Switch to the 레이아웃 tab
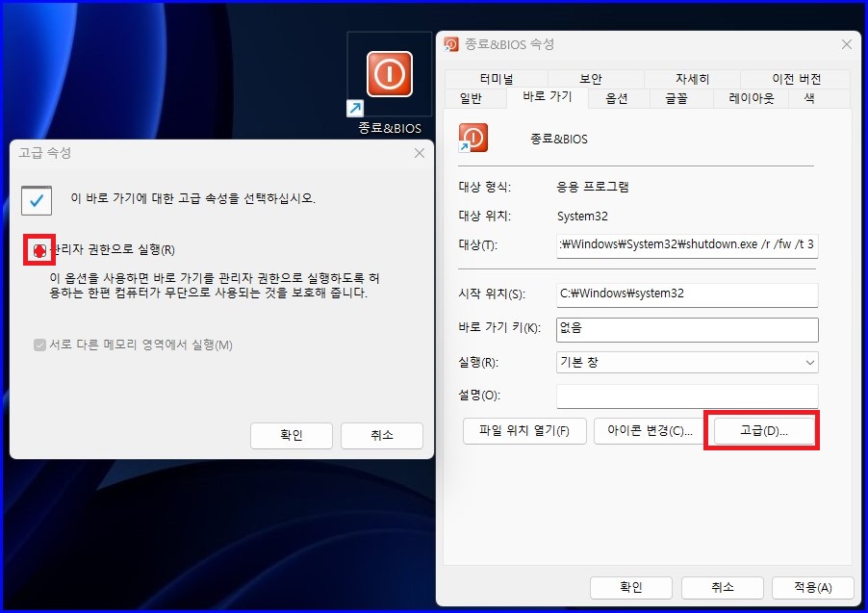 pyautogui.click(x=751, y=98)
